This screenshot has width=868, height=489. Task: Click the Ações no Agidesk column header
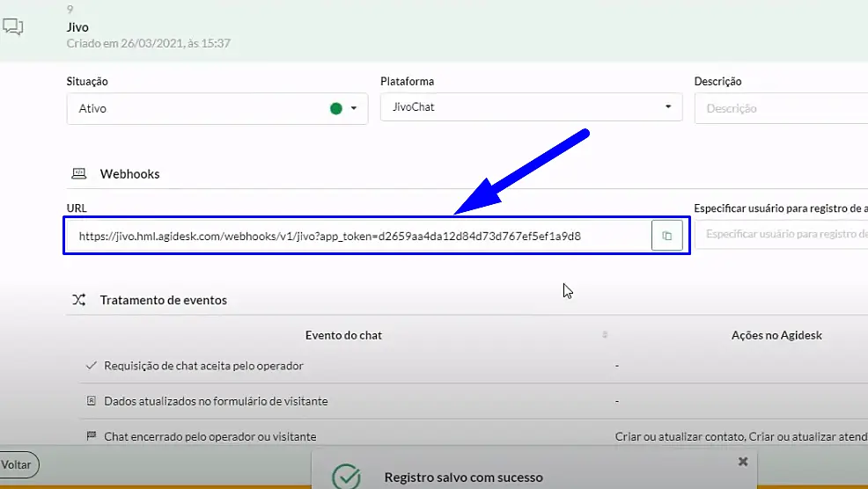(776, 335)
